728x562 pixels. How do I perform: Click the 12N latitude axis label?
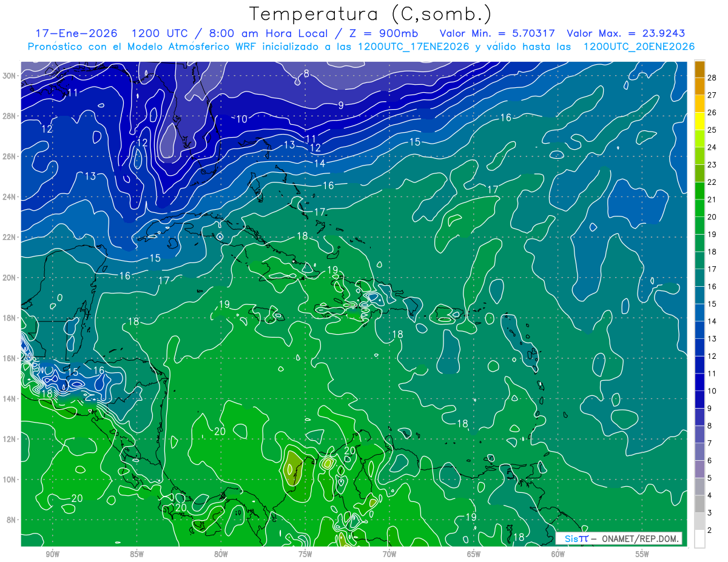(x=10, y=439)
